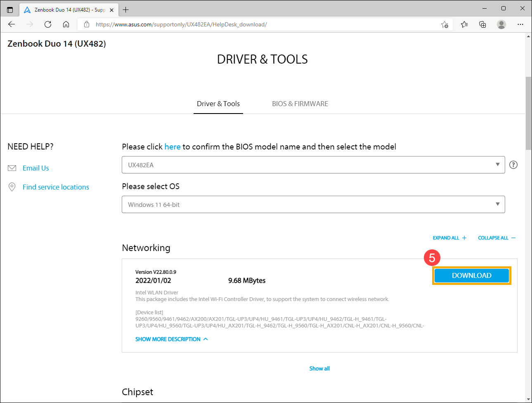The height and width of the screenshot is (403, 532).
Task: Click the 'here' BIOS model link
Action: pyautogui.click(x=173, y=147)
